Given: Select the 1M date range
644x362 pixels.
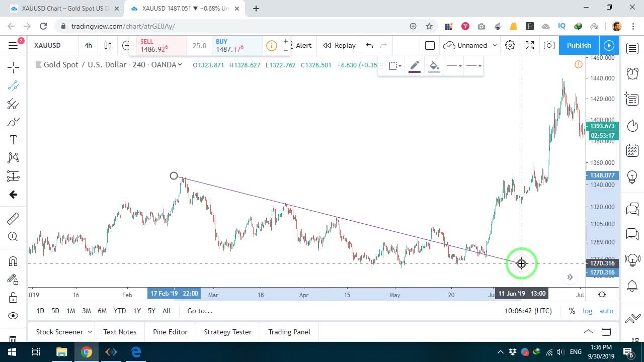Looking at the screenshot, I should (71, 311).
